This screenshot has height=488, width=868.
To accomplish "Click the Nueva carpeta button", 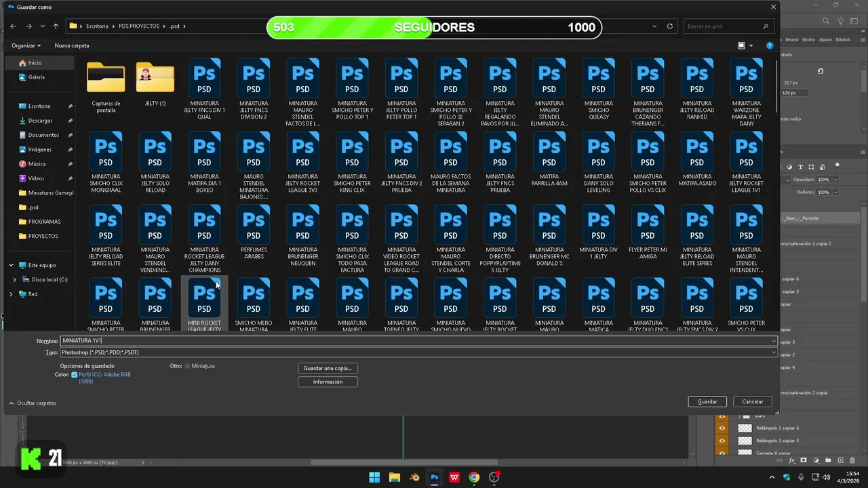I will coord(72,45).
